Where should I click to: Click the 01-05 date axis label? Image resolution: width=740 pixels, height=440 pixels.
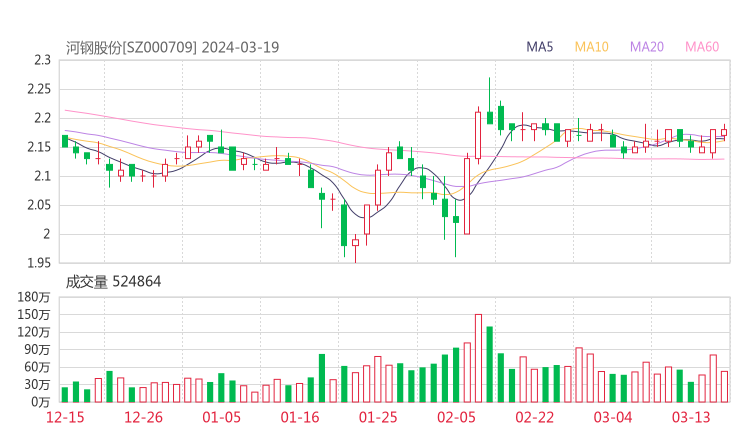(221, 417)
